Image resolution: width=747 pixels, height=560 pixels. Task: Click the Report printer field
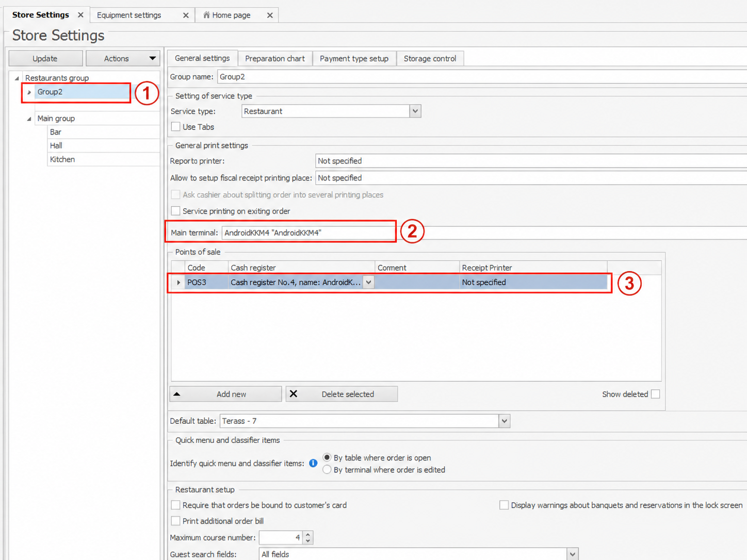click(x=531, y=161)
